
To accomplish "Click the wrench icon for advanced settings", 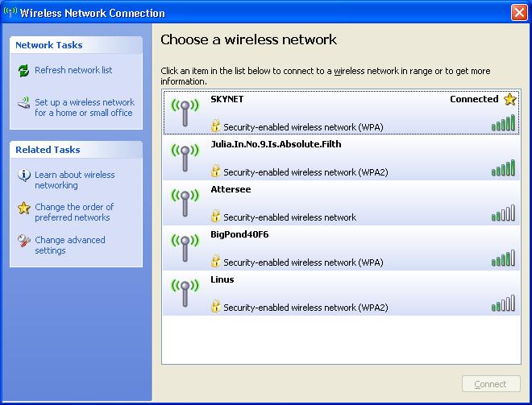I will pyautogui.click(x=23, y=240).
